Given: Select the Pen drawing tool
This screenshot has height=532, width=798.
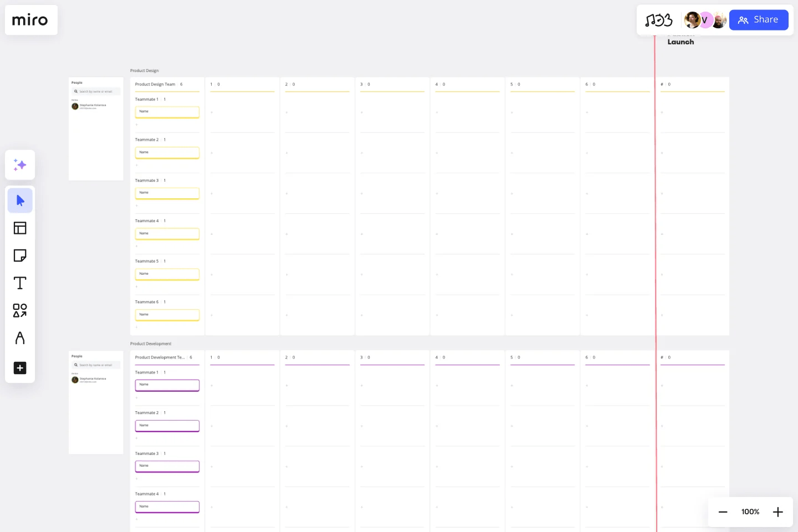Looking at the screenshot, I should click(20, 338).
